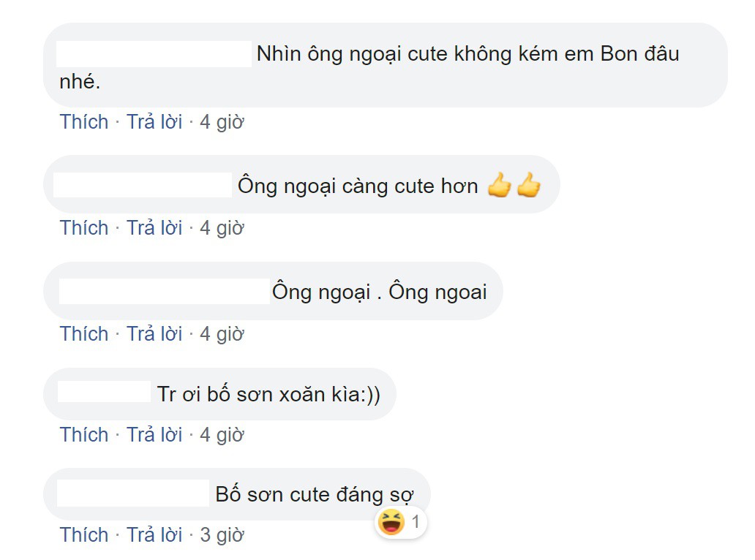Like the 'Bố sơn cute đáng sợ' comment
The image size is (755, 560).
point(84,534)
